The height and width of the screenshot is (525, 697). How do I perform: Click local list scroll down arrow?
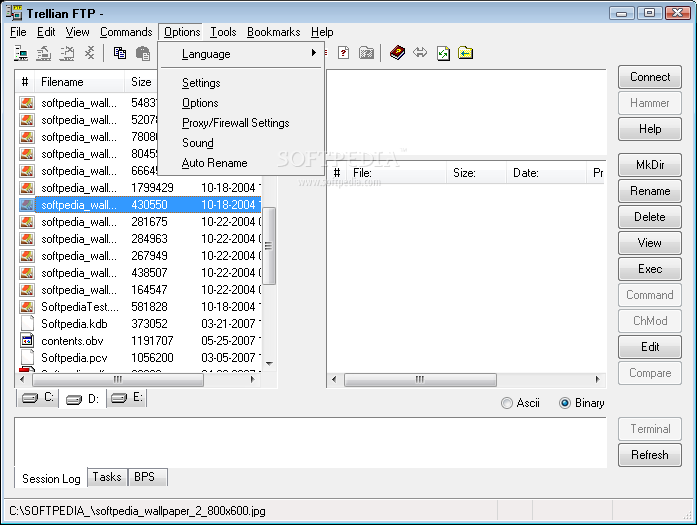[x=269, y=364]
